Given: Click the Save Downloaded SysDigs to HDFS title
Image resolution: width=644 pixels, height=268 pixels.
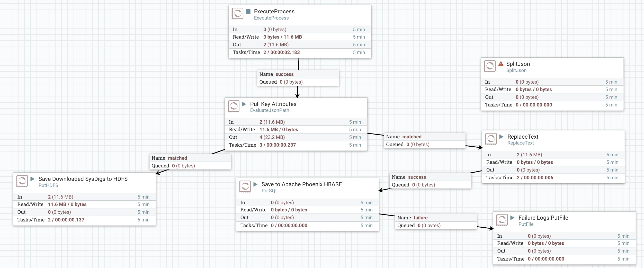Looking at the screenshot, I should [83, 179].
